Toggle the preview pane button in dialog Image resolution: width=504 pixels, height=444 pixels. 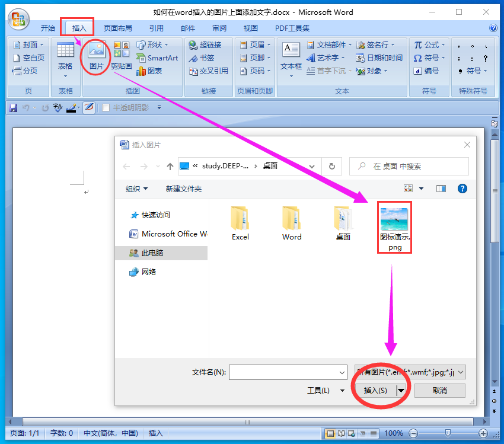click(441, 189)
